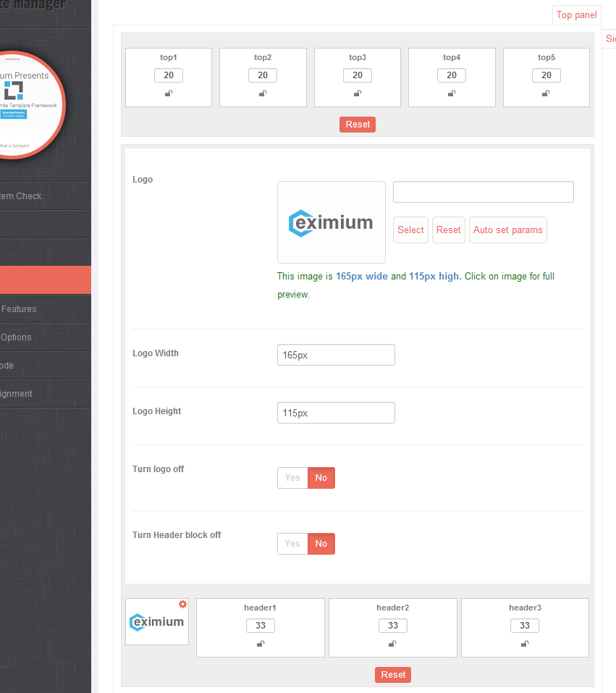Click the Select logo image button
616x693 pixels.
410,230
